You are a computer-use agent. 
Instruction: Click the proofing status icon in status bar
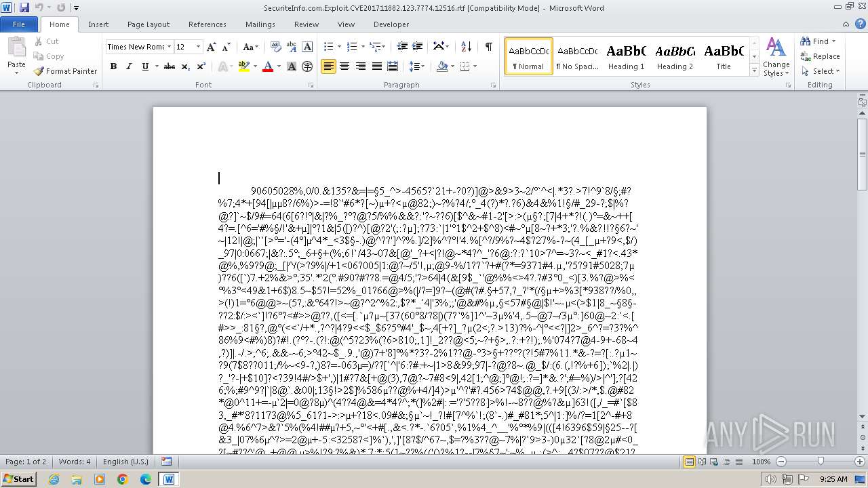[166, 462]
